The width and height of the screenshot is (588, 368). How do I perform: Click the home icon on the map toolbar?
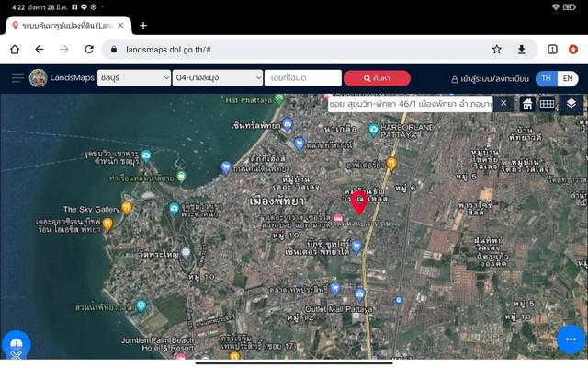point(527,104)
